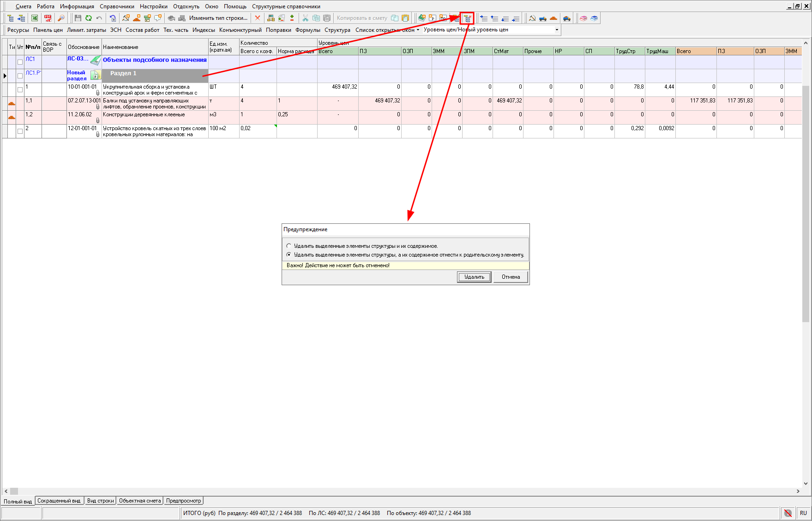Click the magnifying glass search icon
Image resolution: width=812 pixels, height=521 pixels.
[60, 18]
